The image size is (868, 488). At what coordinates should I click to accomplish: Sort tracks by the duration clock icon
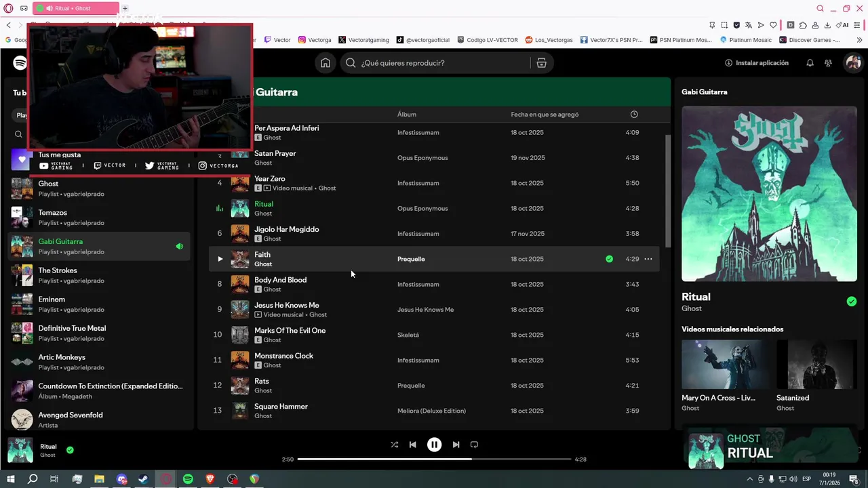click(x=634, y=115)
